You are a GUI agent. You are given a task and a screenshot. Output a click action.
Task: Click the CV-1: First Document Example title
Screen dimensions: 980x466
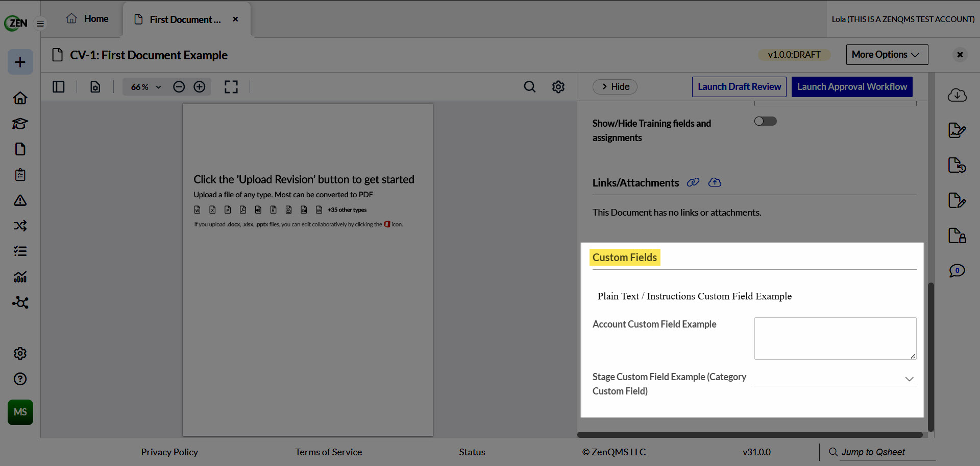point(149,55)
